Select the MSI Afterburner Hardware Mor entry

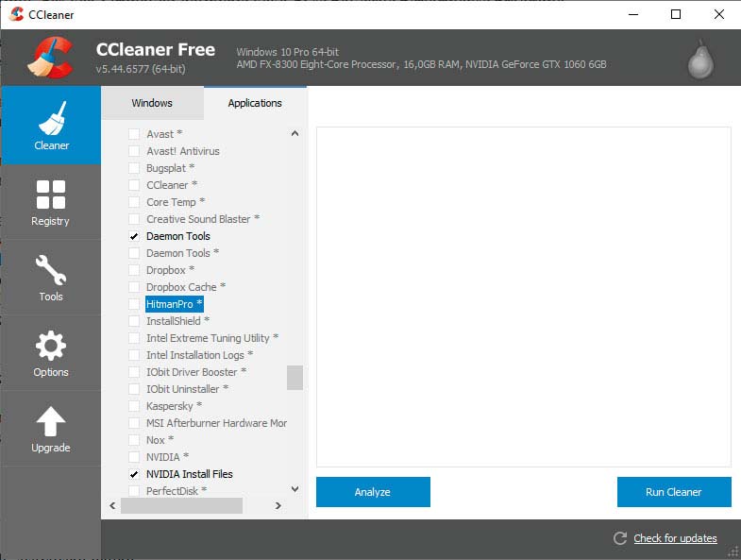pos(216,423)
